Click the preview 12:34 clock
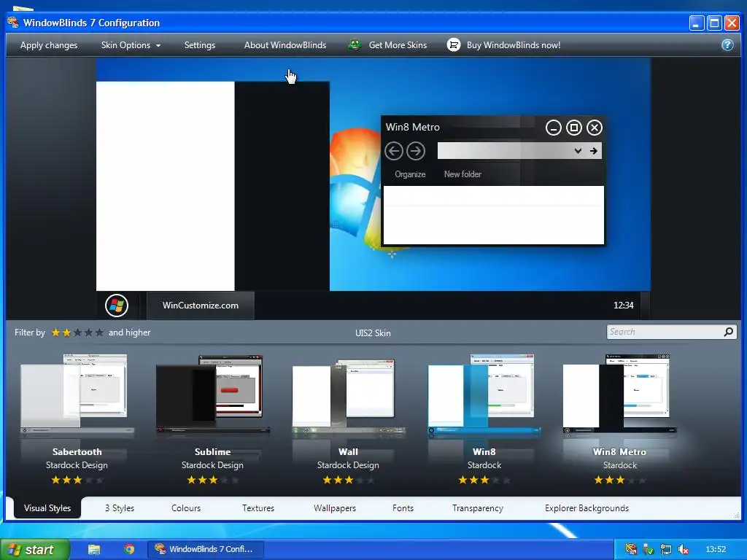The image size is (747, 560). point(623,306)
